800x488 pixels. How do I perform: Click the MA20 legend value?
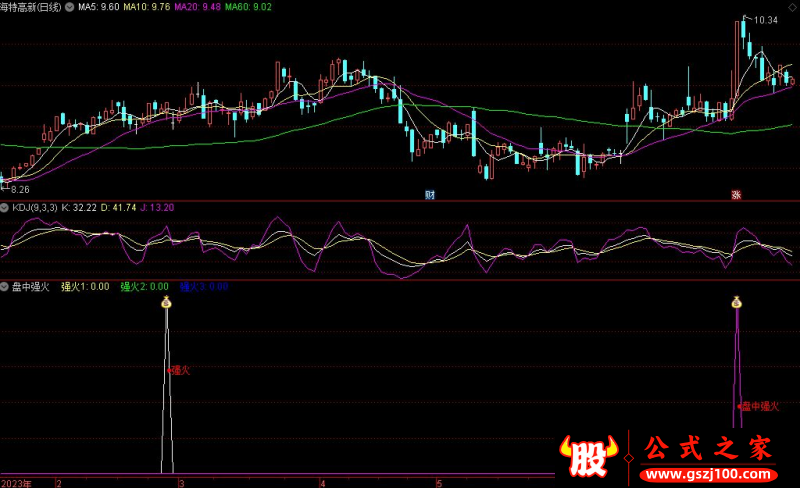click(196, 7)
